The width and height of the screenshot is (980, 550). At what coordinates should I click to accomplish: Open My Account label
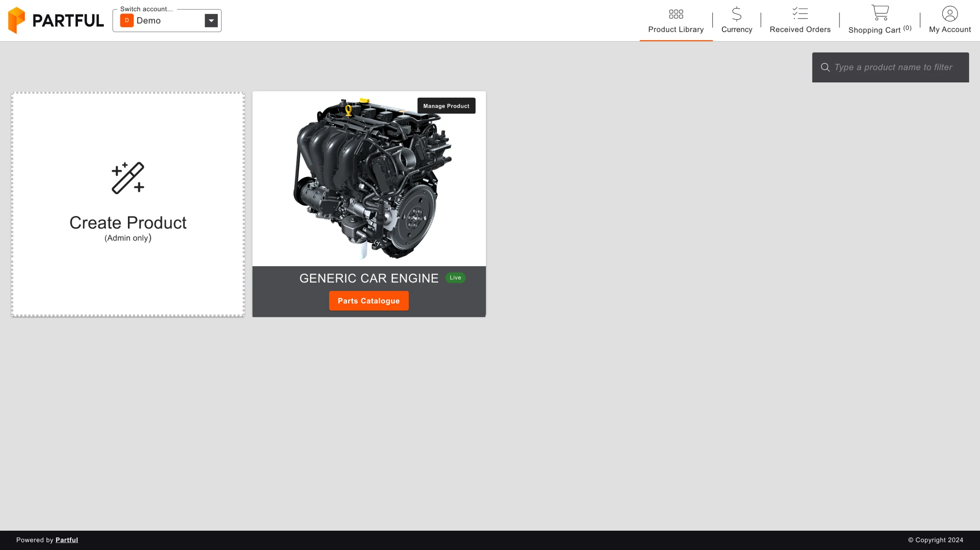pos(949,29)
